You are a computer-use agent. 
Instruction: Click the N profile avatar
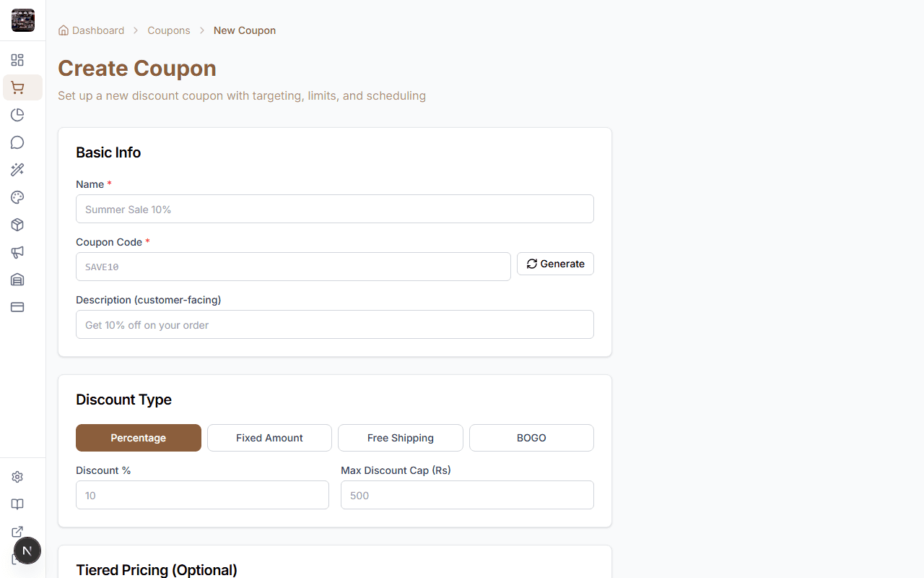pos(27,551)
